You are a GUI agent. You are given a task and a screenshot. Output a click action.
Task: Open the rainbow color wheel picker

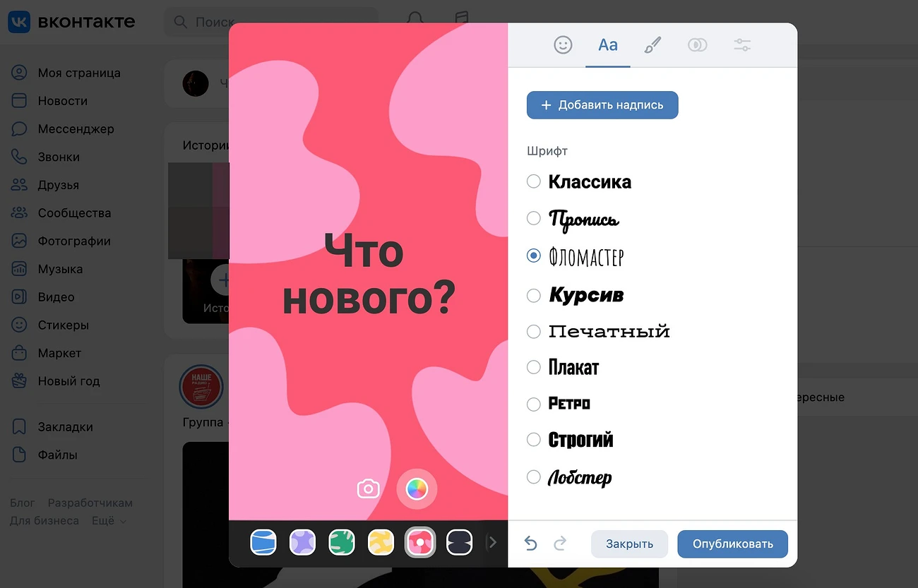coord(417,488)
